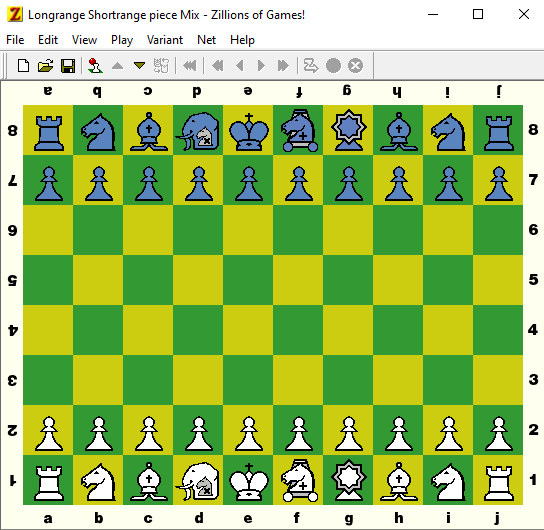Open the Variant menu
Screen dimensions: 544x530
coord(165,40)
